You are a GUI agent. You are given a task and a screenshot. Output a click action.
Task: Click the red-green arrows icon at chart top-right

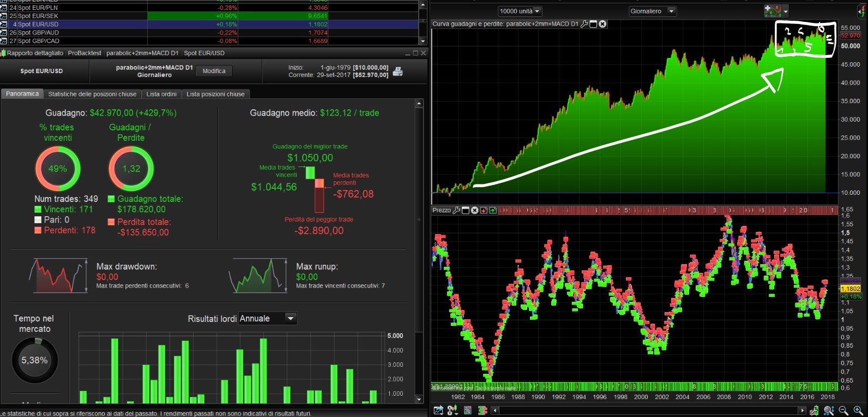coord(863,12)
